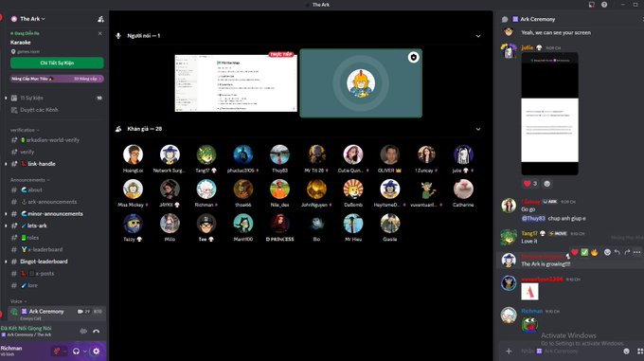React with green checkmark on hovered message
The height and width of the screenshot is (361, 644).
tap(584, 252)
